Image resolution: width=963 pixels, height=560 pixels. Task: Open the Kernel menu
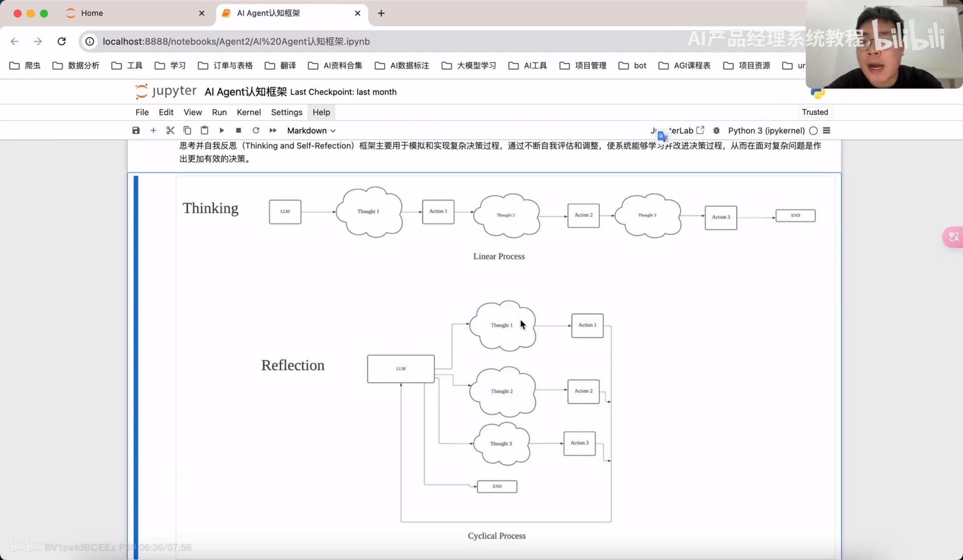[x=248, y=112]
